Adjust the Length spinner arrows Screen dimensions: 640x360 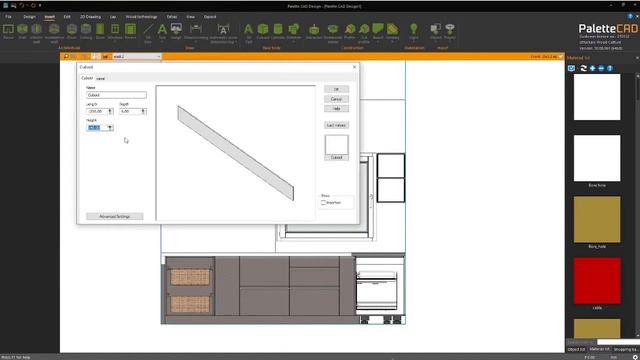coord(110,111)
